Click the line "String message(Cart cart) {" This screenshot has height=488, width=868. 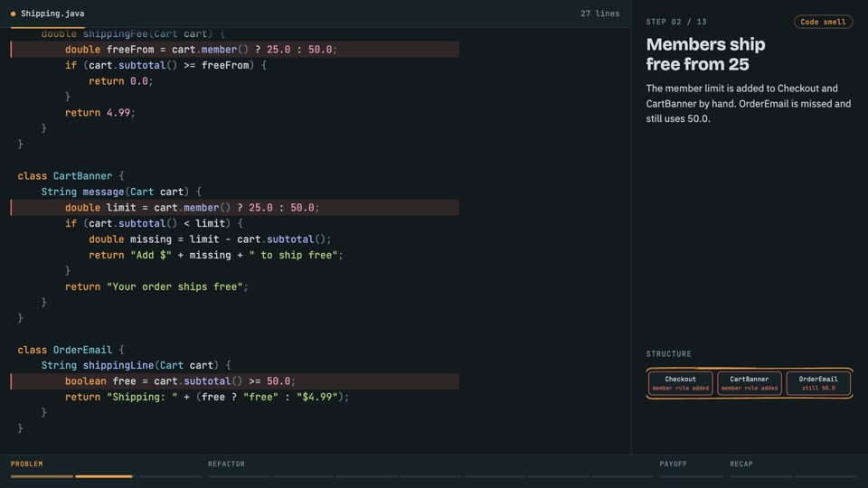pyautogui.click(x=121, y=192)
